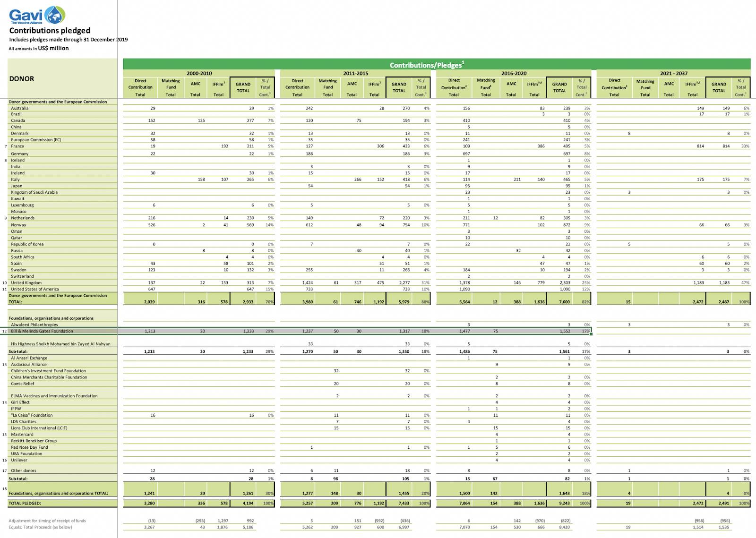Click the Japan donor row label
Viewport: 756px width, 538px height.
17,186
